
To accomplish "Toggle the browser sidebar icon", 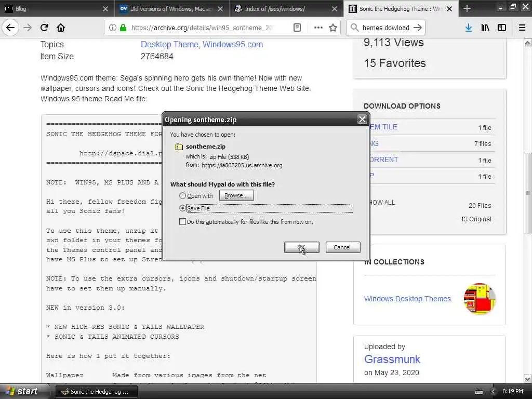I will pos(502,28).
